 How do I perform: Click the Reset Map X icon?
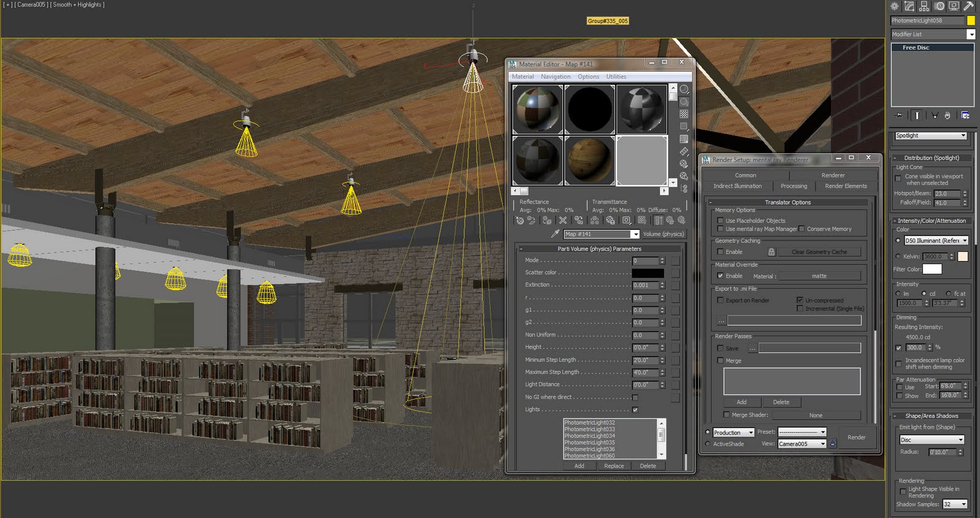click(562, 221)
